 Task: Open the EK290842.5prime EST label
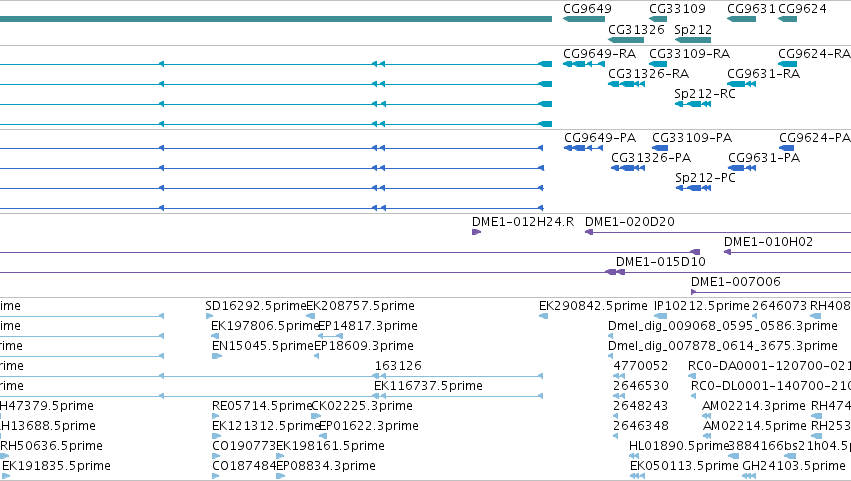click(x=593, y=306)
